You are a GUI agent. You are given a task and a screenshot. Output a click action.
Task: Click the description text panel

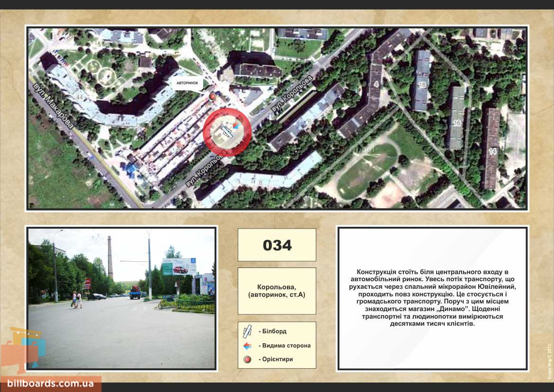coord(432,298)
